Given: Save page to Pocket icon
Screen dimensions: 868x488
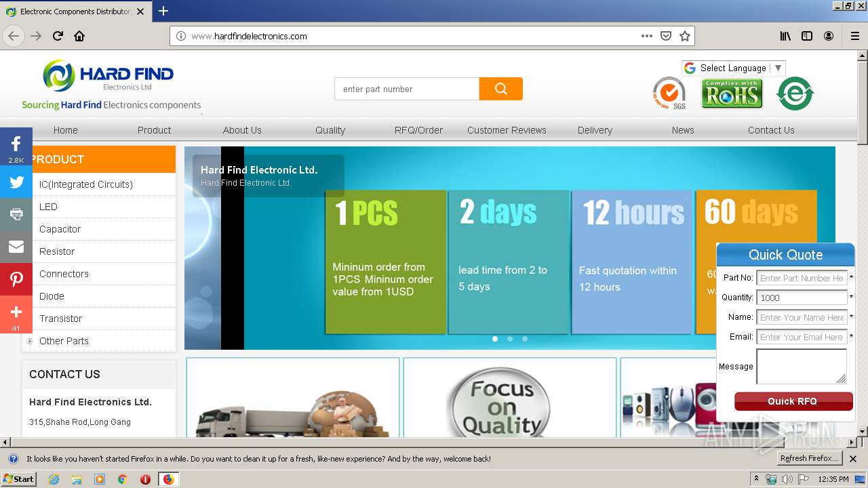Looking at the screenshot, I should 666,36.
